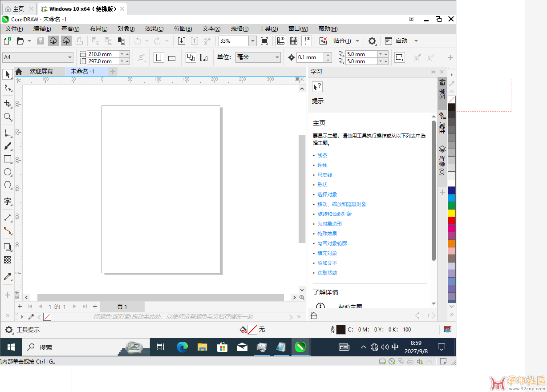Toggle show guidelines button

pyautogui.click(x=307, y=41)
